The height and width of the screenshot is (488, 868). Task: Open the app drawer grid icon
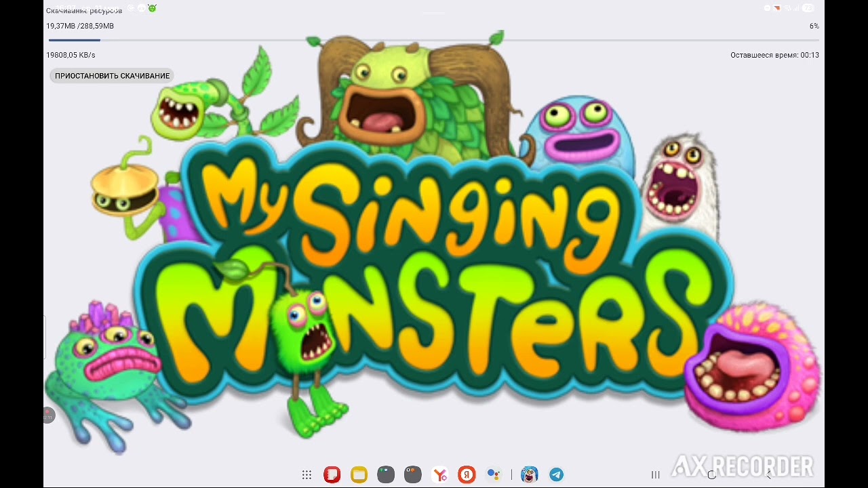pyautogui.click(x=307, y=475)
